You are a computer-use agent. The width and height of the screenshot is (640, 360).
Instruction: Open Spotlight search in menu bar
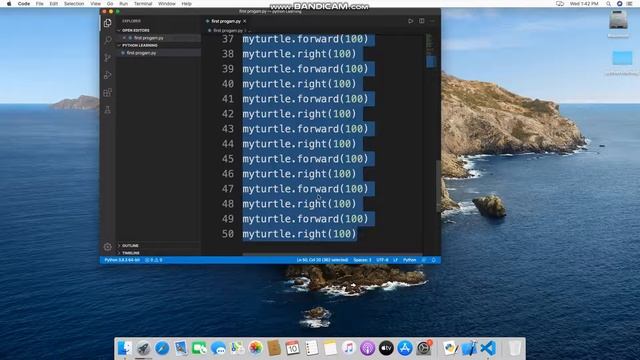[x=608, y=4]
